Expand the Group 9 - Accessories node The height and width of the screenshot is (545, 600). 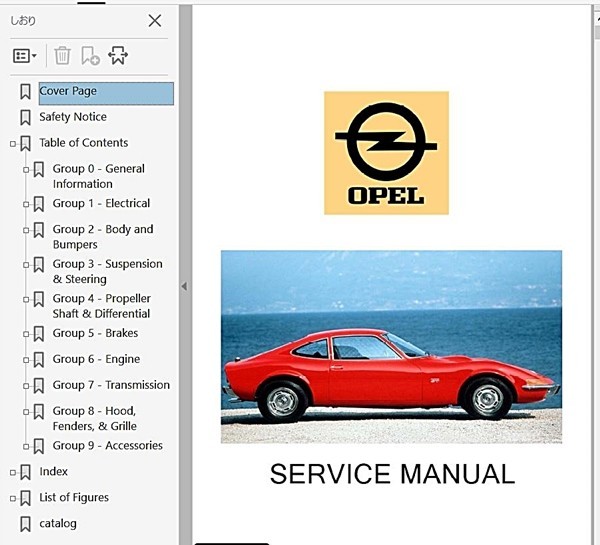tap(26, 447)
